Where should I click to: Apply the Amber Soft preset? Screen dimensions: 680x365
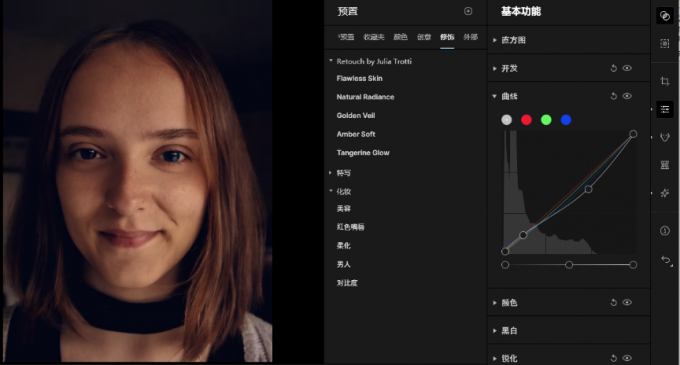tap(356, 134)
